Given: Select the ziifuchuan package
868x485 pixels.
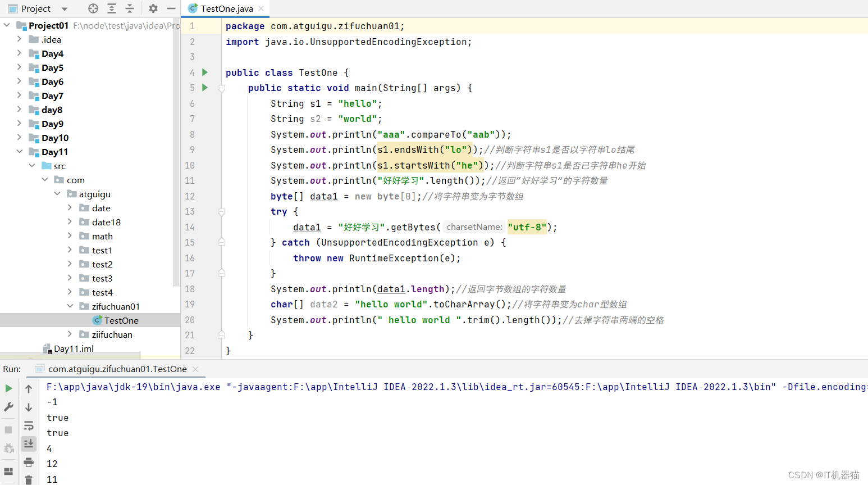Looking at the screenshot, I should pos(112,334).
